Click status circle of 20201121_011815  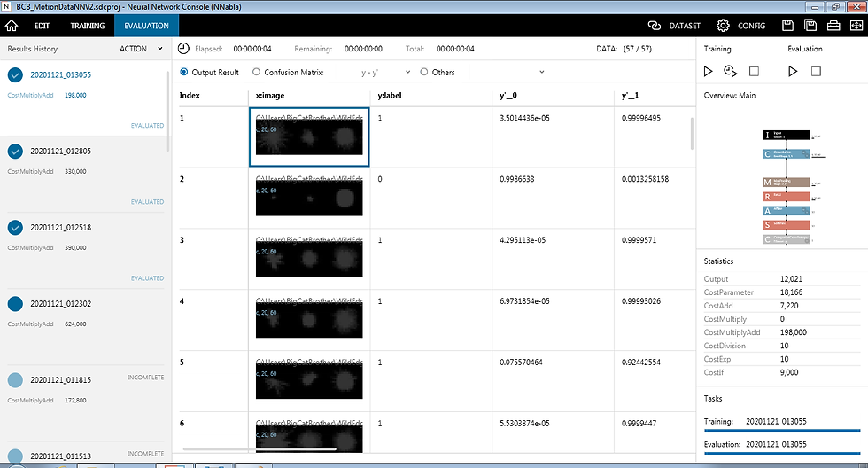pos(16,380)
